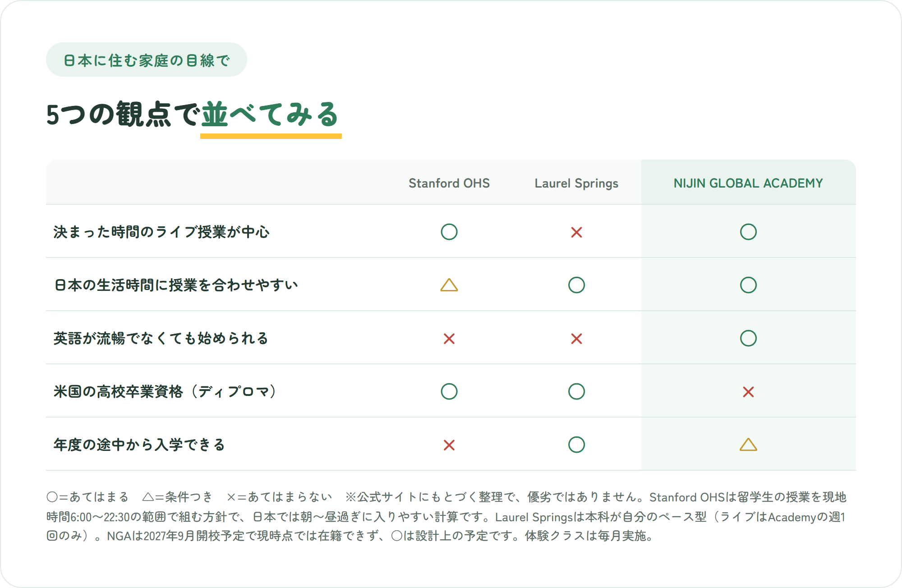Screen dimensions: 902x588
Task: Click the 日本に住む家庭の目線で pill badge
Action: pos(147,60)
